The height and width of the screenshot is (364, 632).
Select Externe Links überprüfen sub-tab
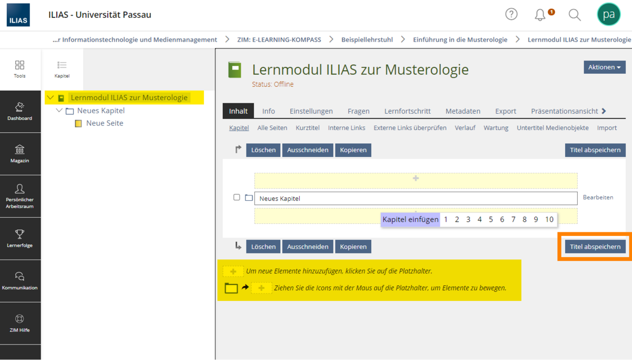pos(410,127)
